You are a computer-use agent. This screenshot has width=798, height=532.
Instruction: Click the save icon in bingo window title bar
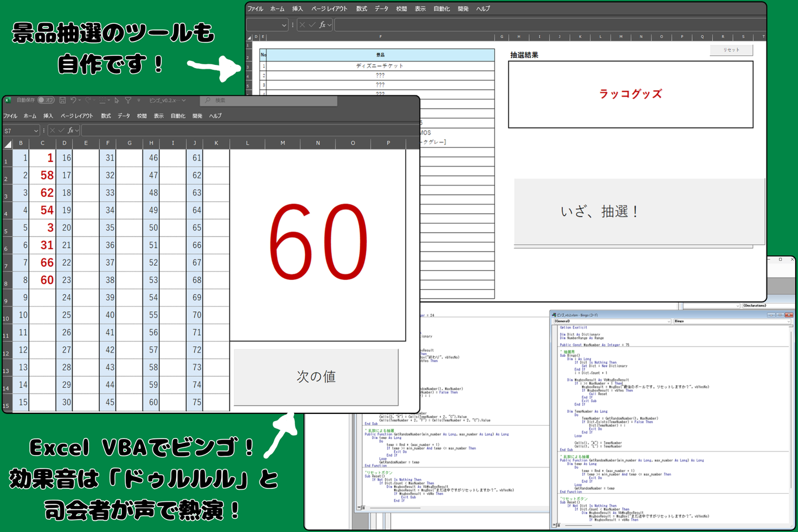coord(63,100)
